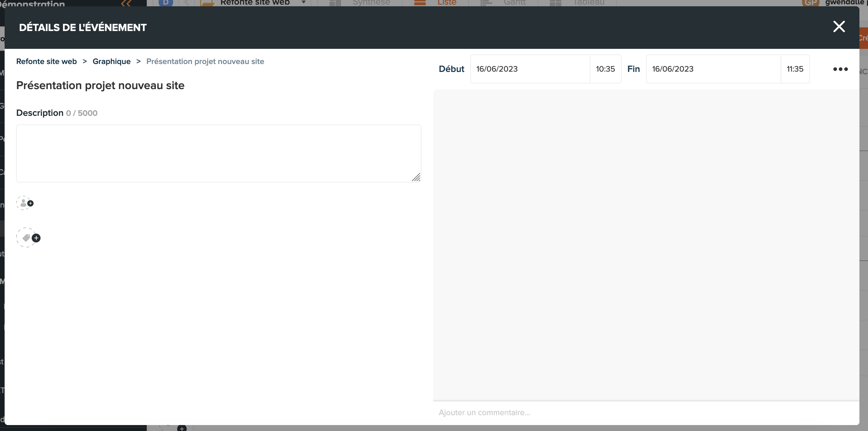Click the 'Ajouter un commentaire...' field

[646, 413]
